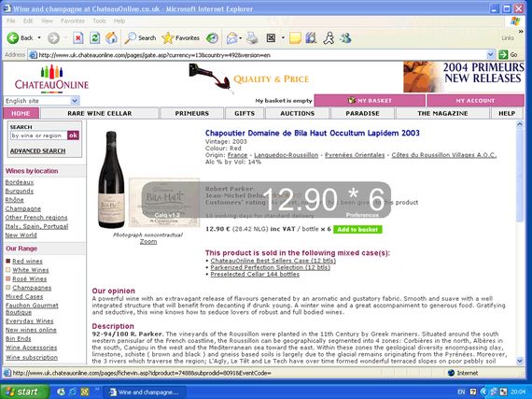This screenshot has height=399, width=532.
Task: Expand the Mail button dropdown arrow
Action: click(241, 38)
